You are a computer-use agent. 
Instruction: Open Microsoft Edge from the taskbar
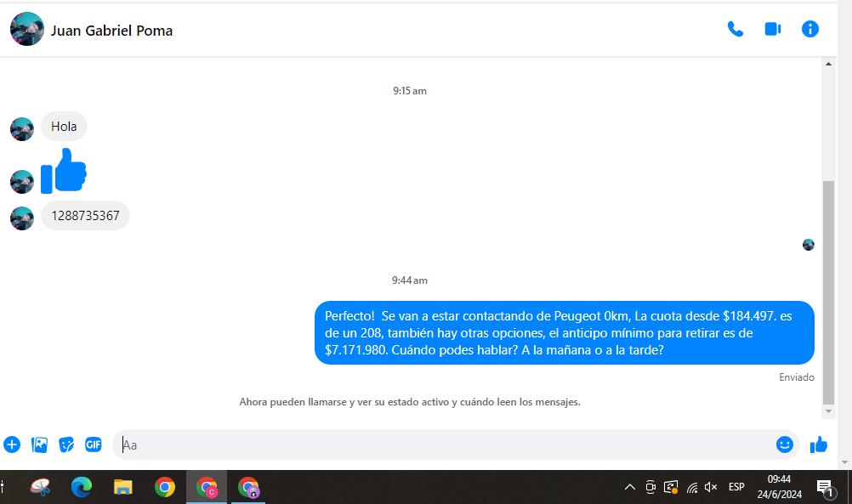click(82, 487)
